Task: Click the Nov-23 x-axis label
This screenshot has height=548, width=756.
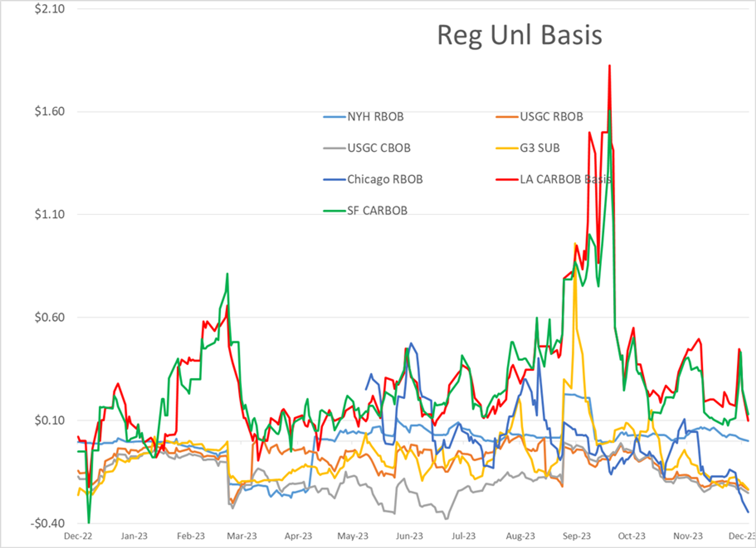Action: click(688, 536)
